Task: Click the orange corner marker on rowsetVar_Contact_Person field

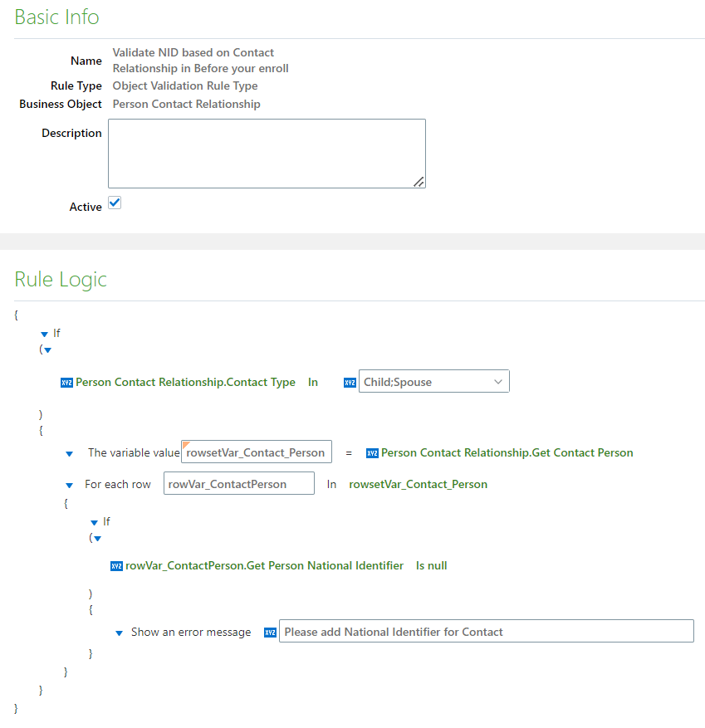Action: (x=186, y=446)
